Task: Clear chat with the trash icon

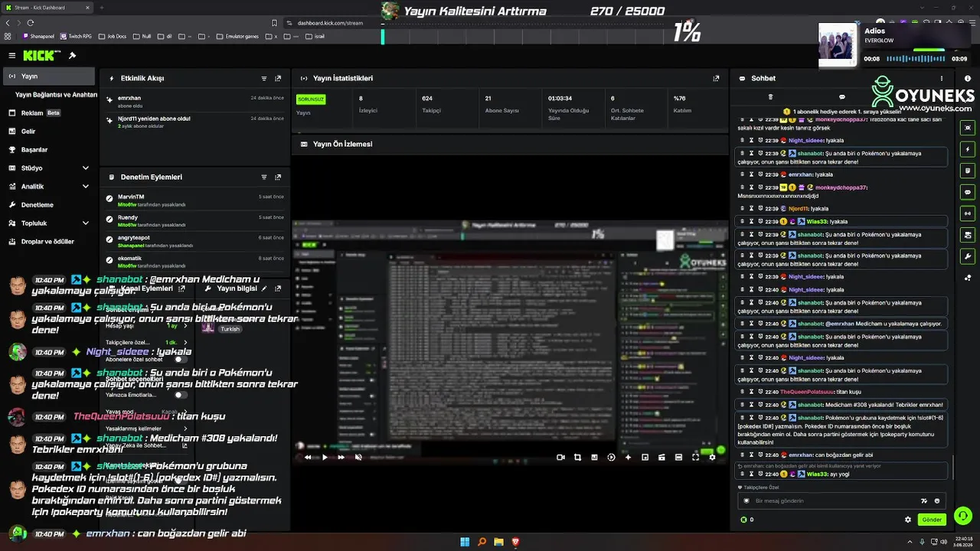Action: click(770, 97)
